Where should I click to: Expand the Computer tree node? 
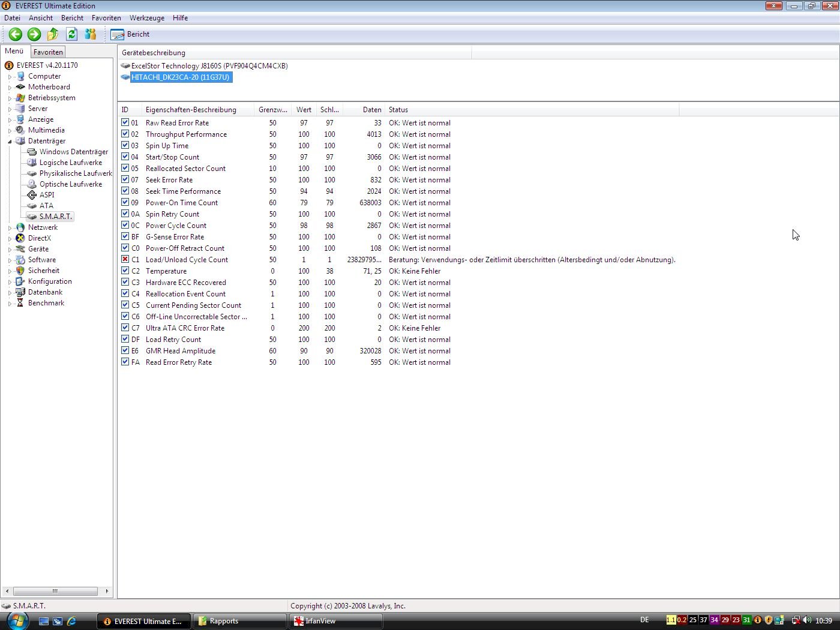(x=10, y=77)
